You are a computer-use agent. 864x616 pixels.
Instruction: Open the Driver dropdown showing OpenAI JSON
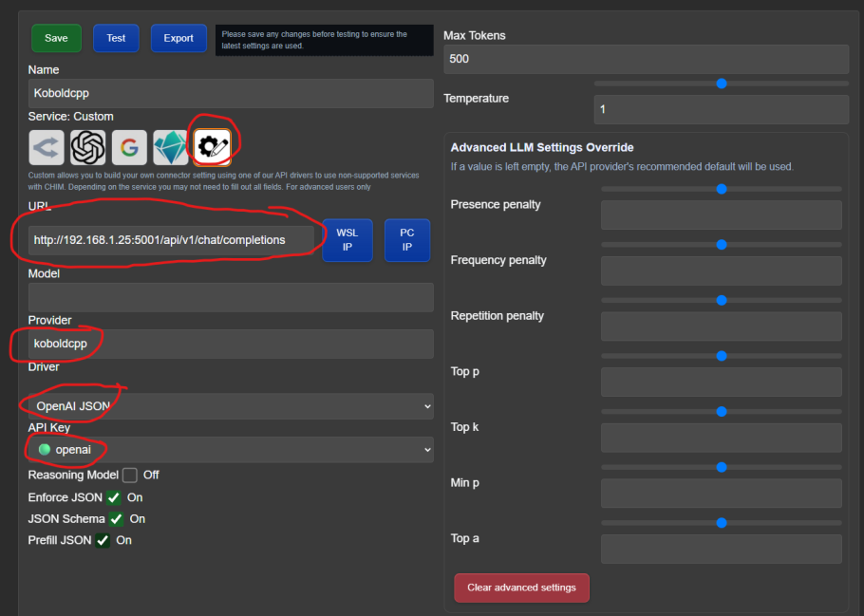(231, 406)
